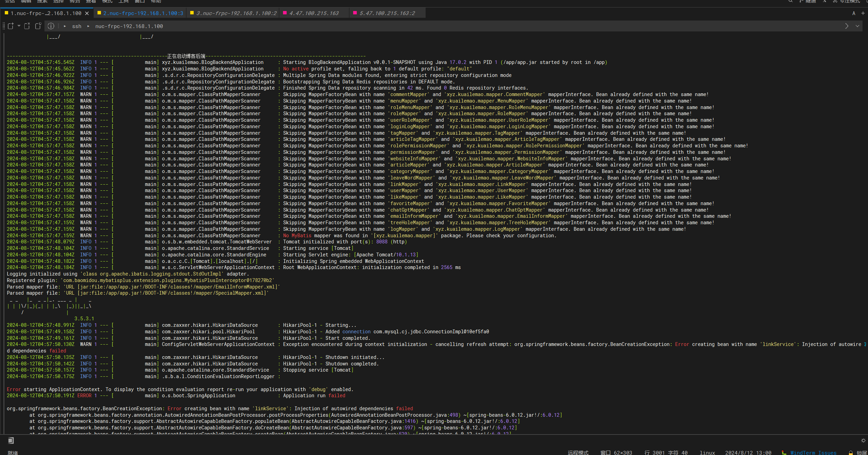Click the log line 'Tomcat initialized with port(s): 8088'
Image resolution: width=868 pixels, height=455 pixels.
(207, 242)
